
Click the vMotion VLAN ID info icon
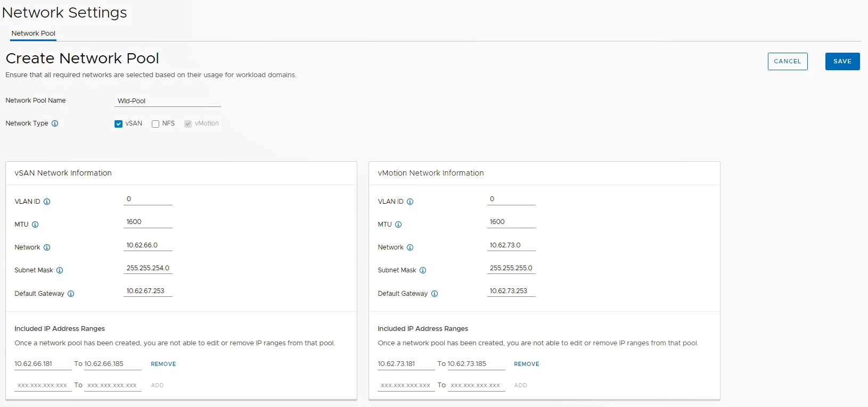point(410,202)
